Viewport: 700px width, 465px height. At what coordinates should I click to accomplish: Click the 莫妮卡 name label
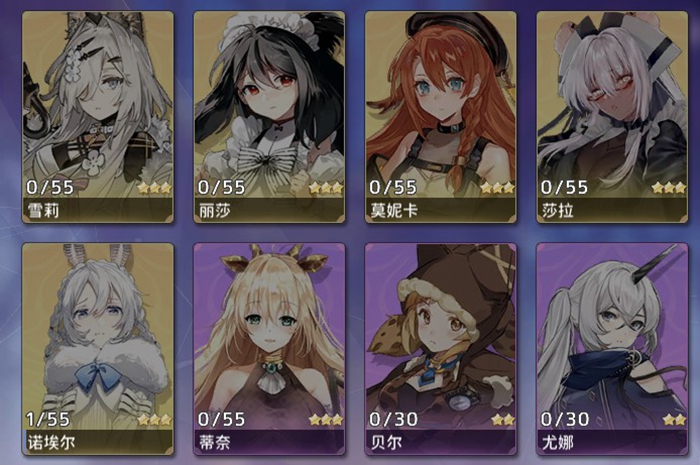pos(394,210)
